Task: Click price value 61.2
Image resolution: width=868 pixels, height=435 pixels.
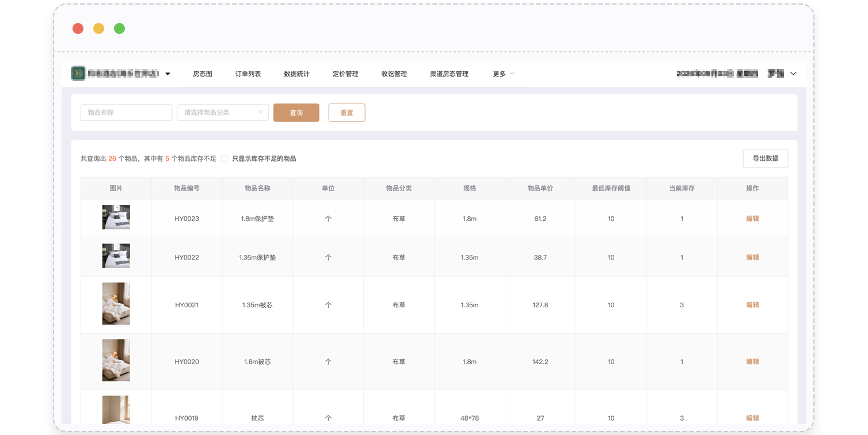Action: (x=540, y=219)
